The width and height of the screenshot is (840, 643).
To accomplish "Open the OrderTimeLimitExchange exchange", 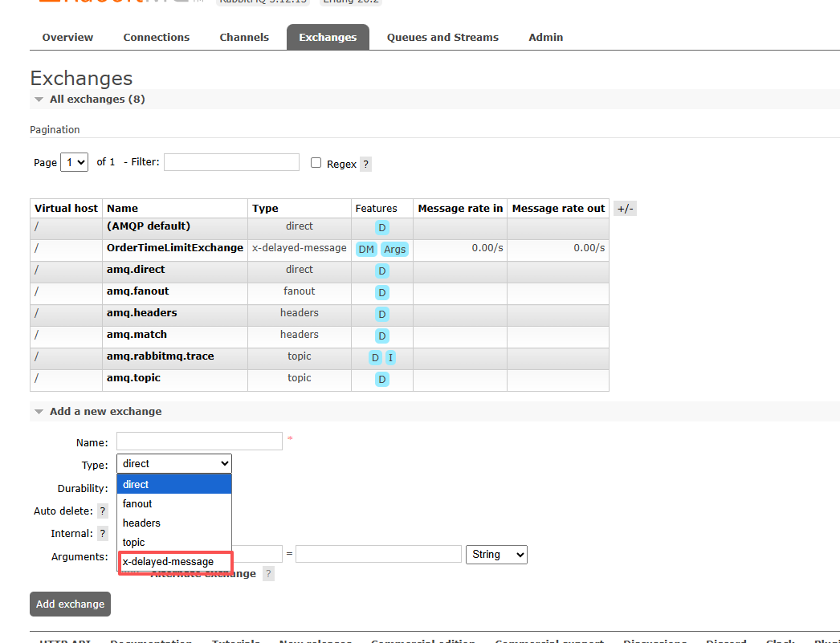I will [174, 248].
